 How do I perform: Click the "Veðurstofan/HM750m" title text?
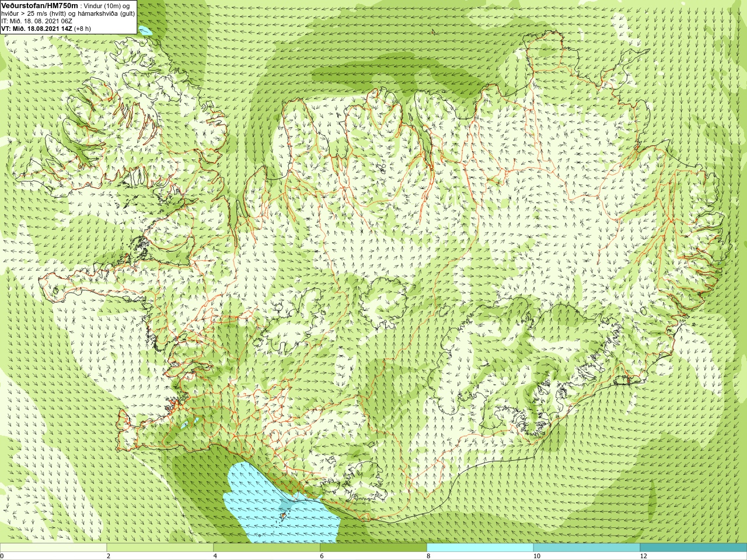[x=40, y=5]
